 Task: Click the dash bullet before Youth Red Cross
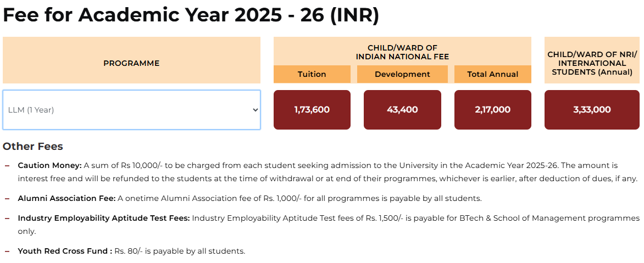7,251
